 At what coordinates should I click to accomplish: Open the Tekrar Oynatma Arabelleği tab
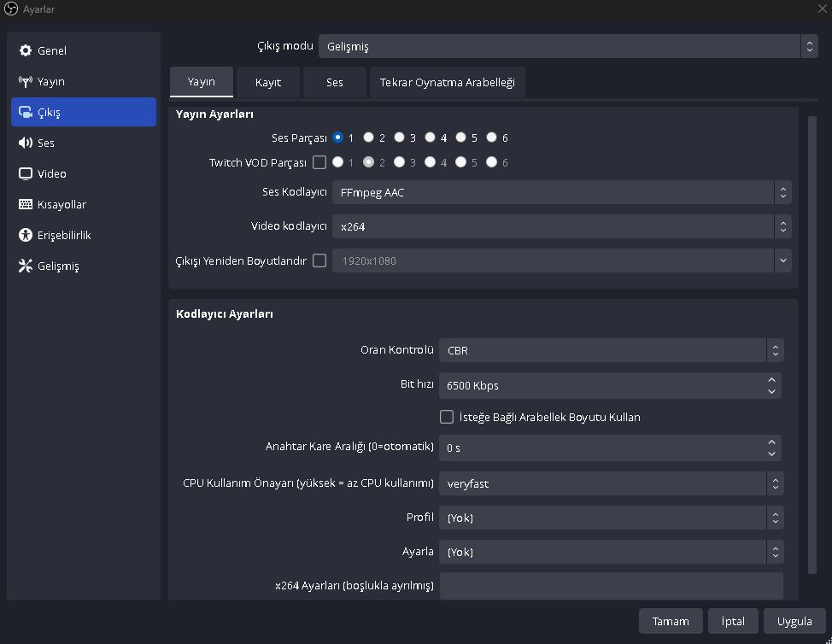click(x=447, y=83)
